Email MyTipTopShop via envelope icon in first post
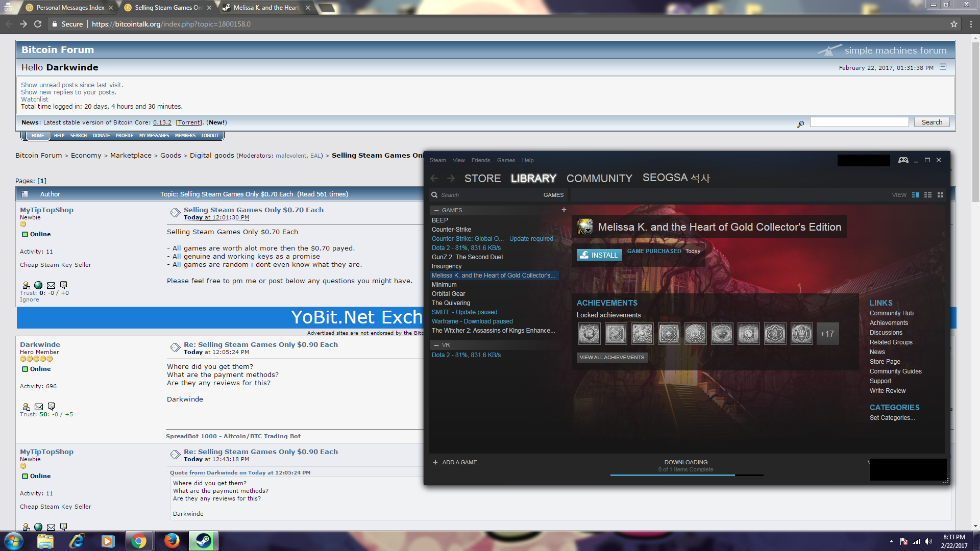 point(51,285)
